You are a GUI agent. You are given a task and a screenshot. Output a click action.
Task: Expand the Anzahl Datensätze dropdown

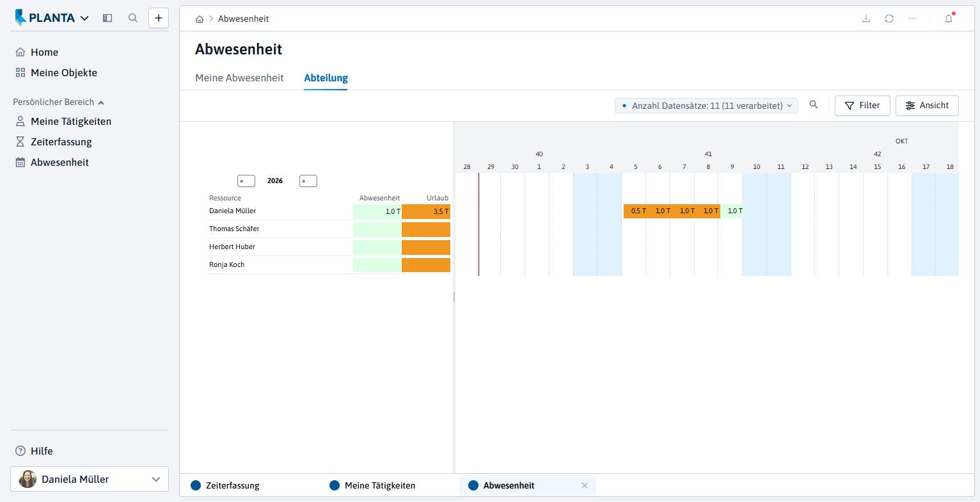pos(706,106)
